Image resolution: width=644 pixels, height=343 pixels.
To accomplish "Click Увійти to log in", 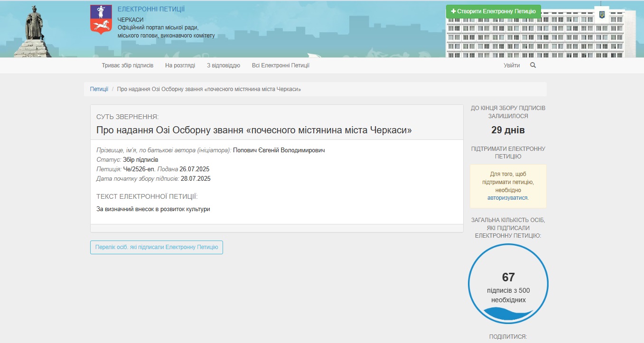I will [512, 65].
